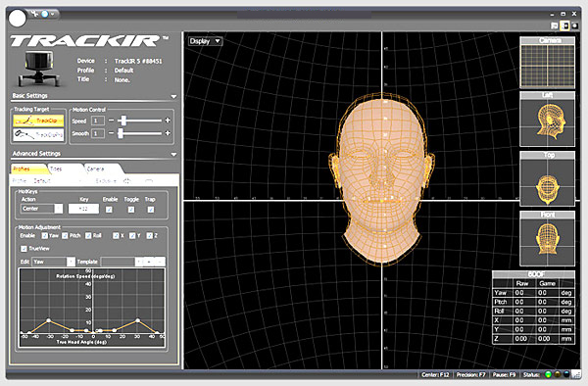Increase Smooth with the plus icon
Viewport: 588px width, 386px height.
tap(168, 133)
